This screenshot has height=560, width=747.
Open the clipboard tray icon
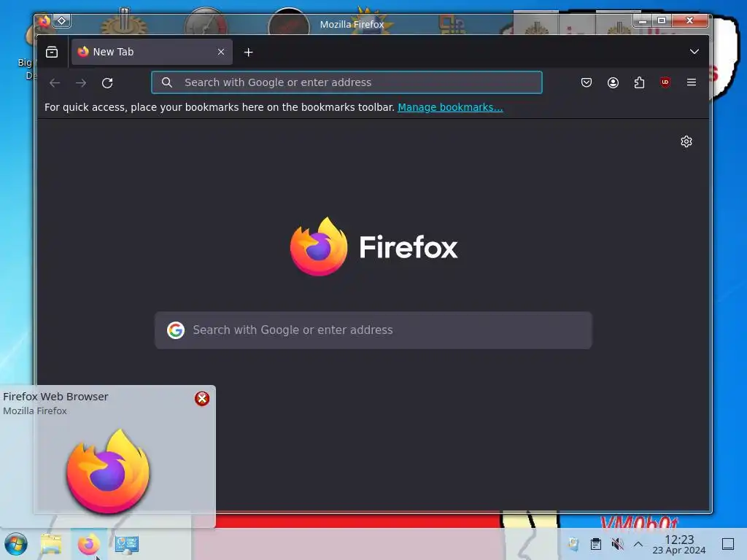tap(595, 544)
